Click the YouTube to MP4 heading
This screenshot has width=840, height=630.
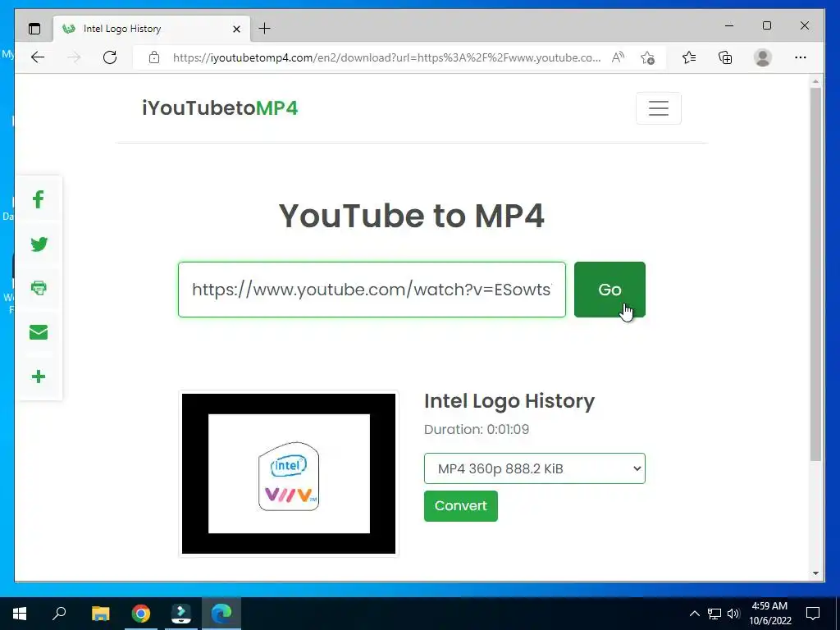click(x=412, y=216)
